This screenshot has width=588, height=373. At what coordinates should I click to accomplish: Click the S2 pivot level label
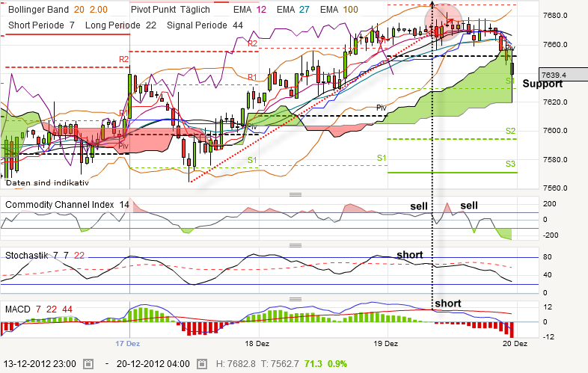(510, 131)
